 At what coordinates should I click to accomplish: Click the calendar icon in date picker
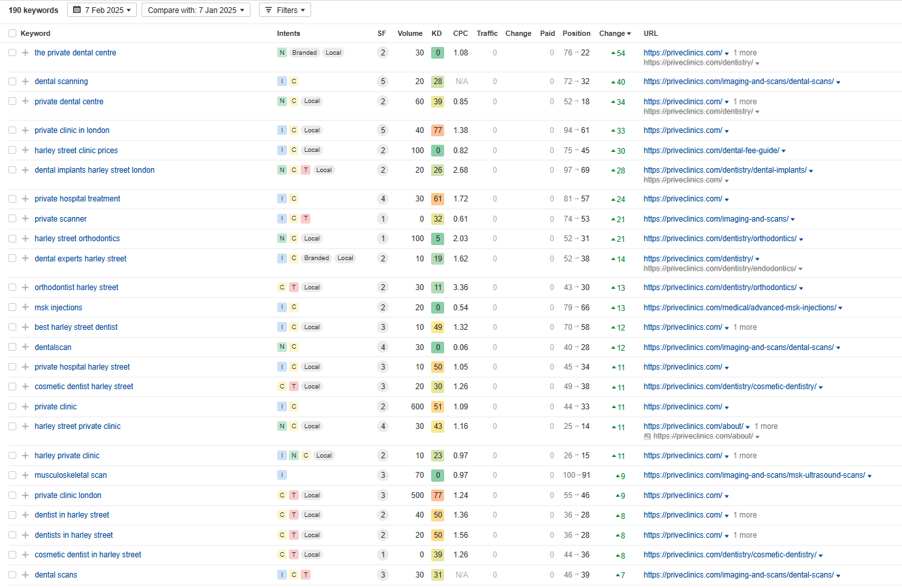(77, 10)
